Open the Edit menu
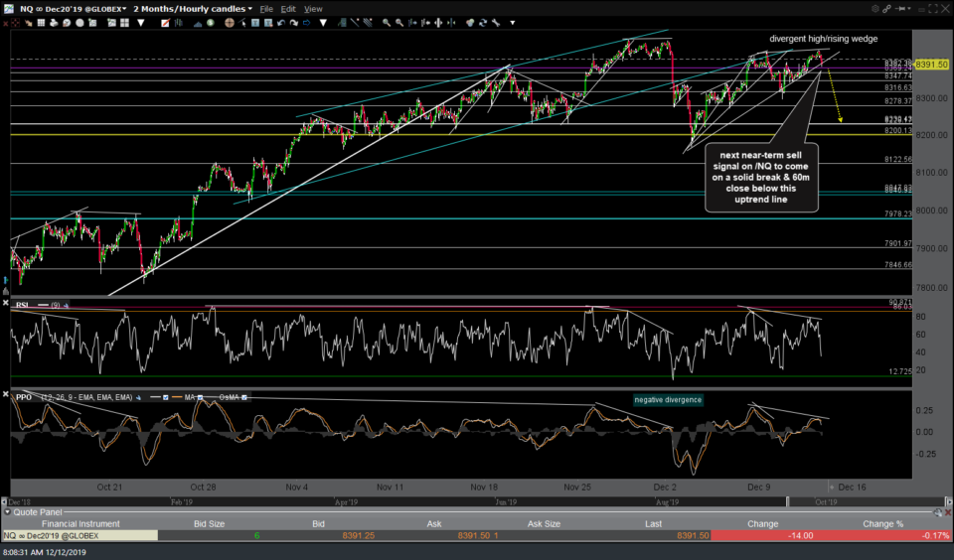Image resolution: width=954 pixels, height=560 pixels. pyautogui.click(x=288, y=9)
